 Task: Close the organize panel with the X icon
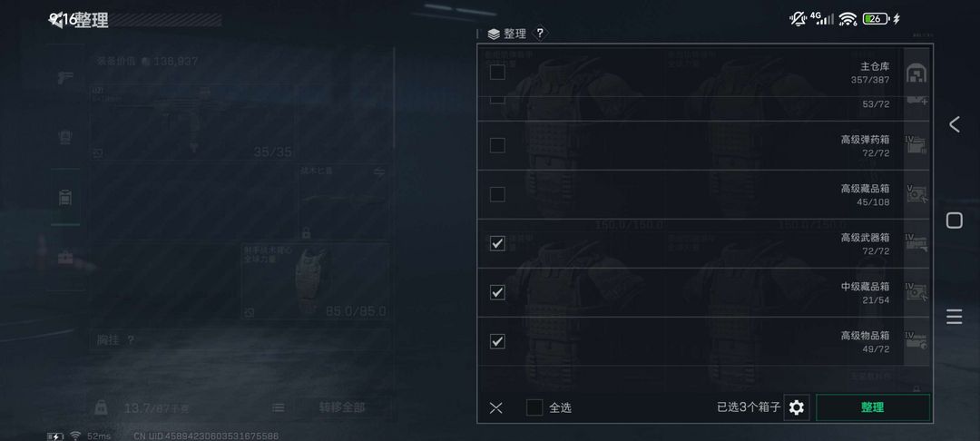[495, 408]
